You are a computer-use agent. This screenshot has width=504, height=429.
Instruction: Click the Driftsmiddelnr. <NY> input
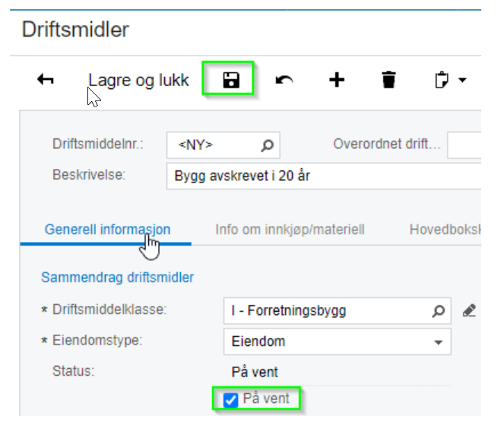pyautogui.click(x=223, y=145)
